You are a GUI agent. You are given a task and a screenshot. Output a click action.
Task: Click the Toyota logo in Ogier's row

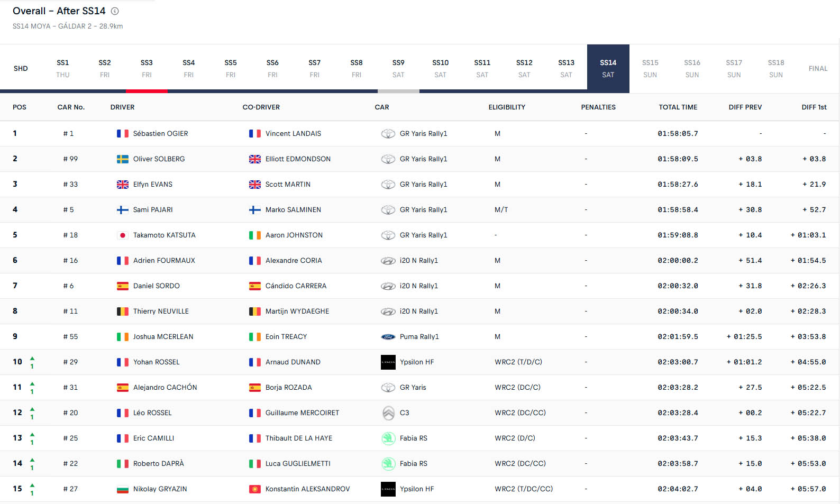[388, 134]
